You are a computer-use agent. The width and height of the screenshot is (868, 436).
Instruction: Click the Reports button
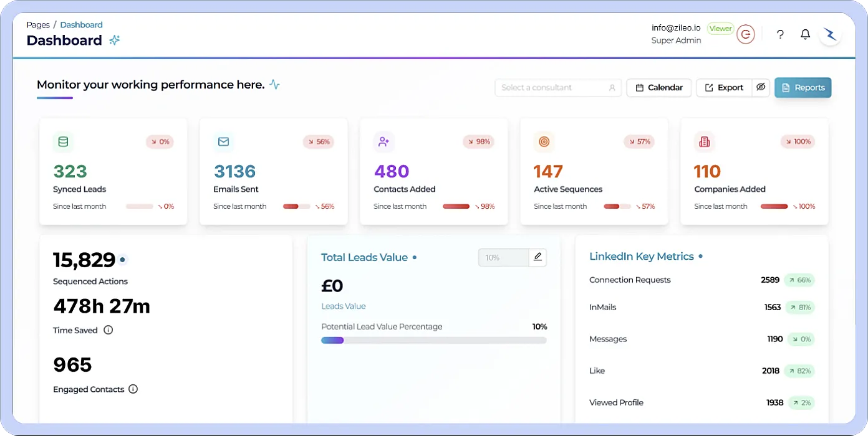[803, 88]
